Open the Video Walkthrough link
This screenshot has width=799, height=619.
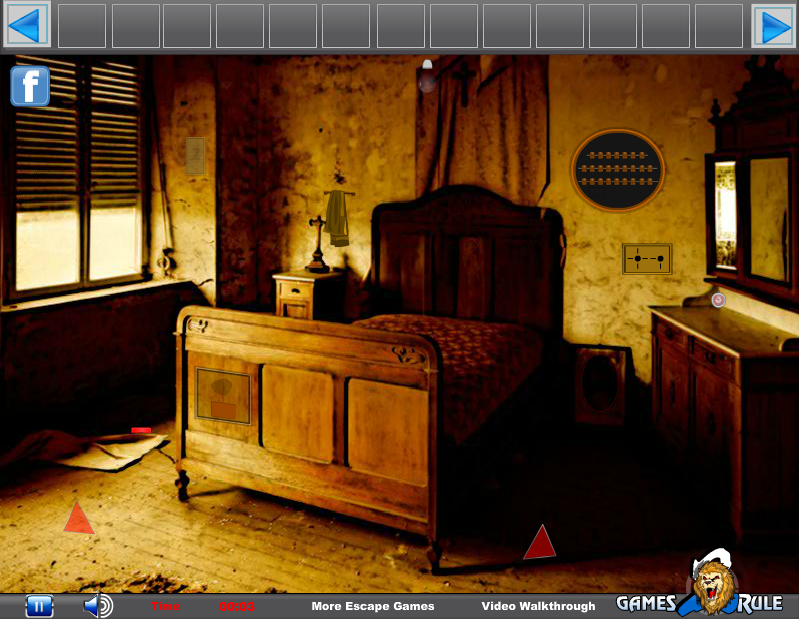[538, 606]
